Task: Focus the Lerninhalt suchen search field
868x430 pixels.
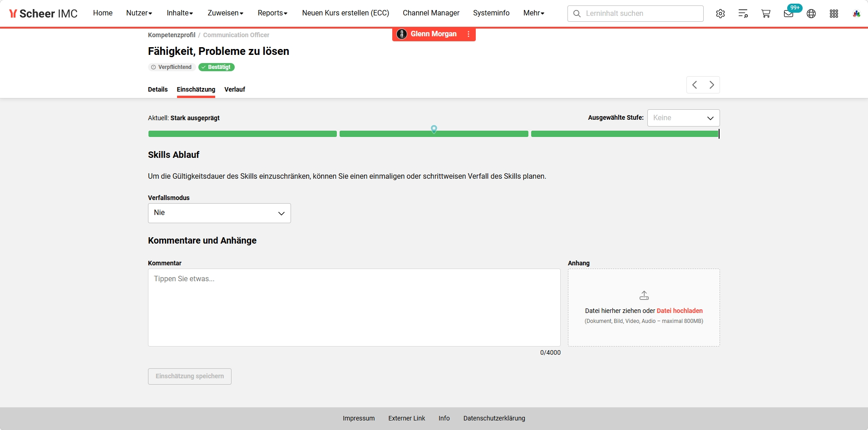Action: [x=636, y=14]
